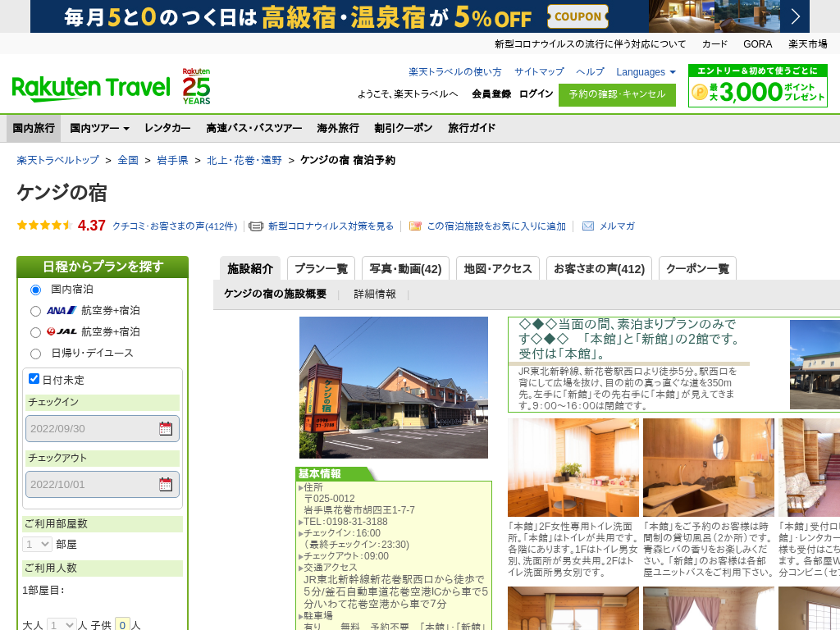Switch to the プラン一覧 tab
The width and height of the screenshot is (840, 630).
[321, 268]
